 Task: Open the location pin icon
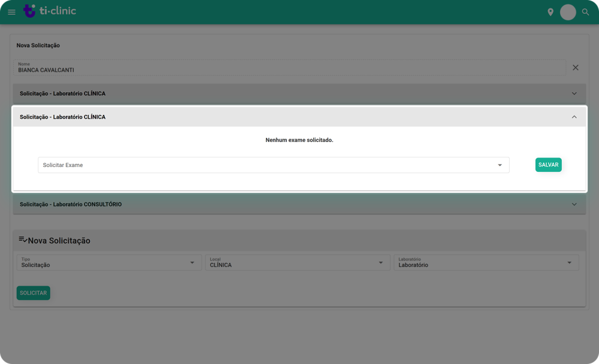[x=550, y=12]
